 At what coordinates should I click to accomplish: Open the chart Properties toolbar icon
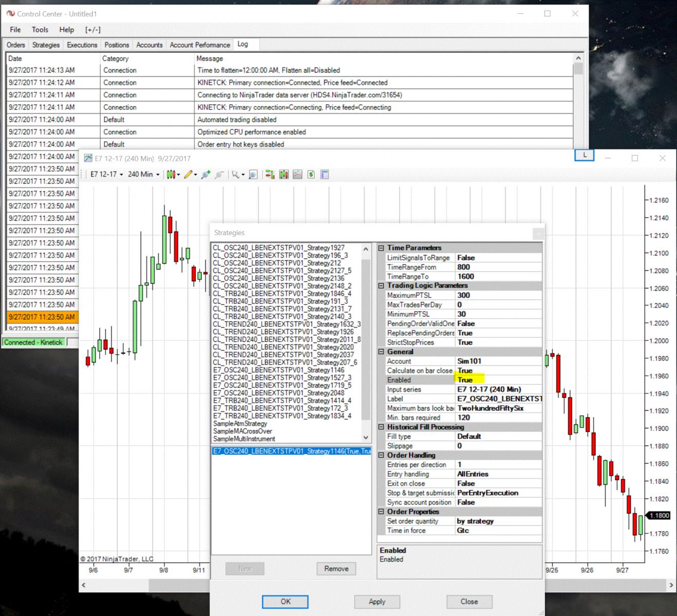click(325, 175)
